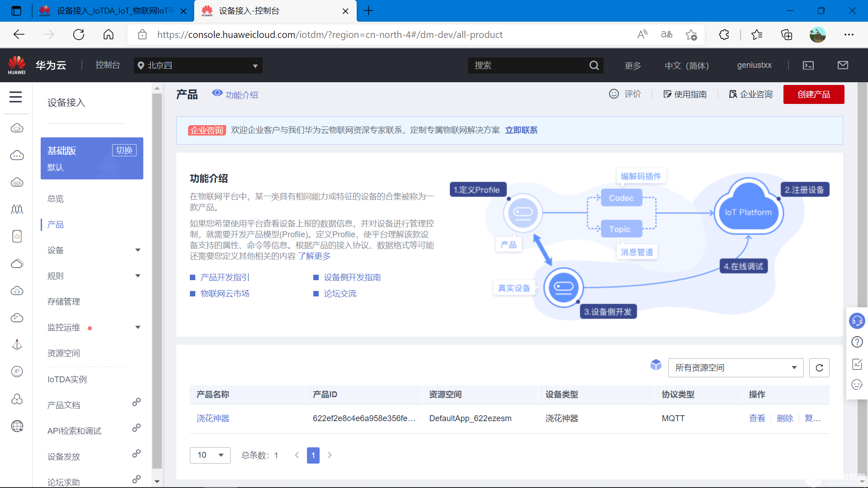Switch edition with 切换 button
Image resolution: width=868 pixels, height=488 pixels.
124,150
